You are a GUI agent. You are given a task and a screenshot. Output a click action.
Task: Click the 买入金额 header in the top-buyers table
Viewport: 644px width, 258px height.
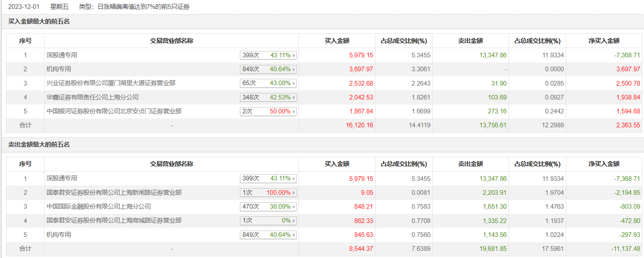tap(337, 41)
